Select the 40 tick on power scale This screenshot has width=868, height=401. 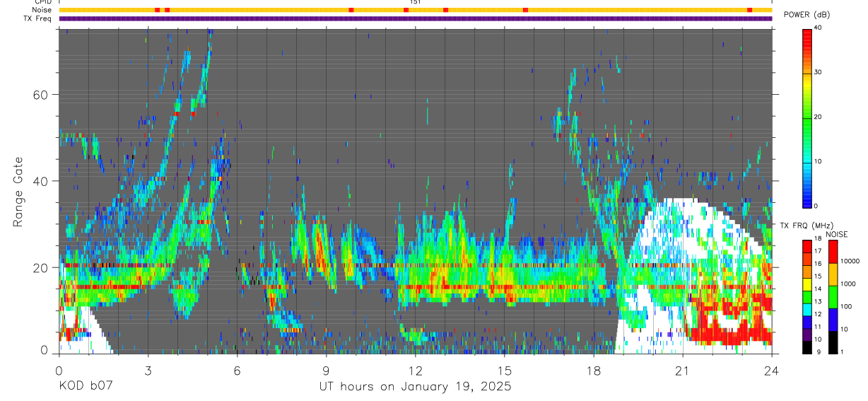pos(819,27)
